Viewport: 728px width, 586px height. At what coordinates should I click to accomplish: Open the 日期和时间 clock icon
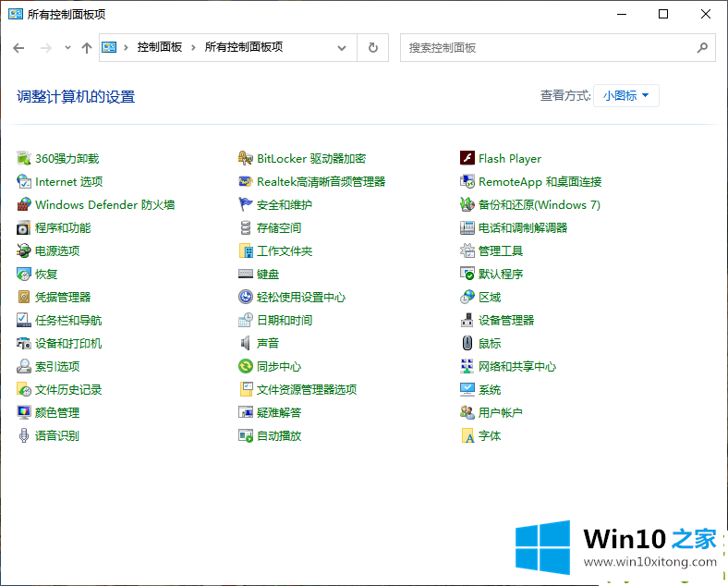coord(246,321)
